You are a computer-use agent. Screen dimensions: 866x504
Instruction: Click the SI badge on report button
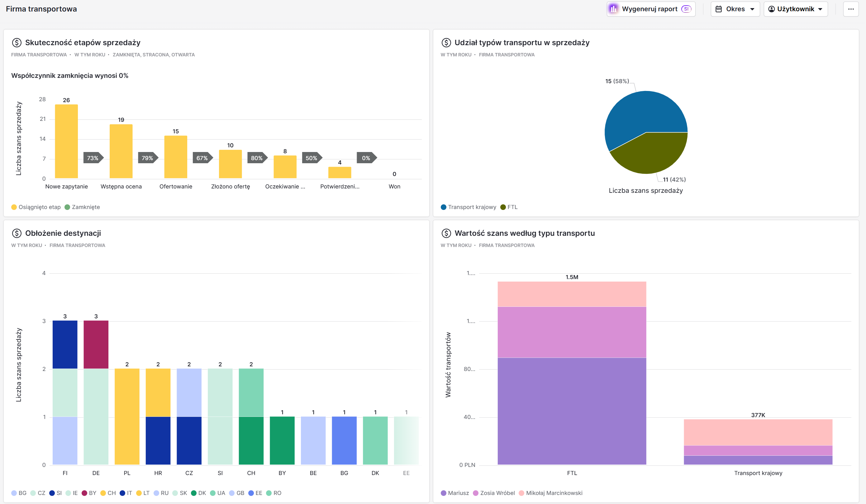point(686,9)
